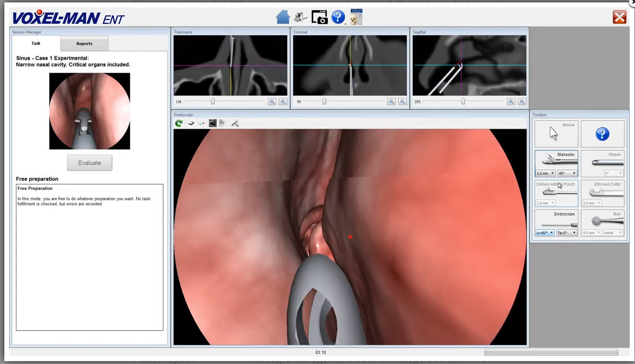Click inside the Coronal CT view

350,65
